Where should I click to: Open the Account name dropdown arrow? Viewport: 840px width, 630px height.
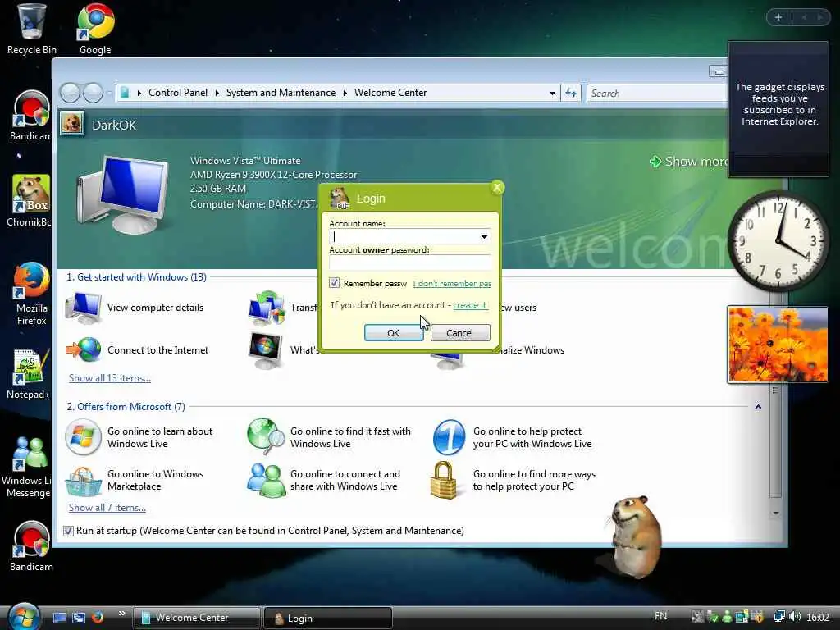484,237
